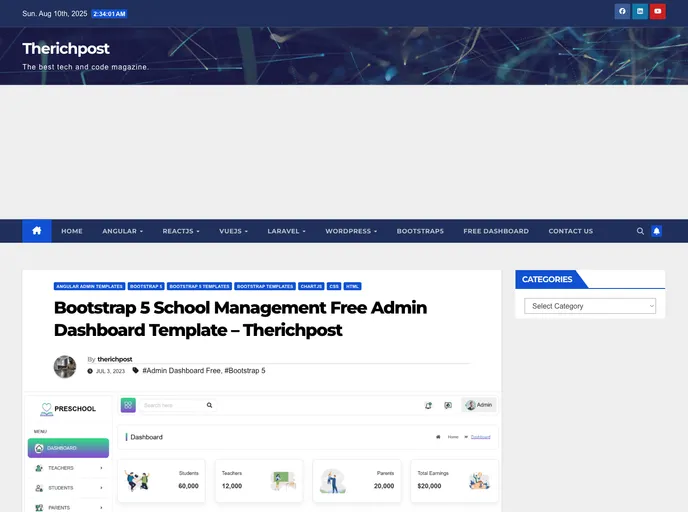
Task: Click the Therichpost site title
Action: 66,49
